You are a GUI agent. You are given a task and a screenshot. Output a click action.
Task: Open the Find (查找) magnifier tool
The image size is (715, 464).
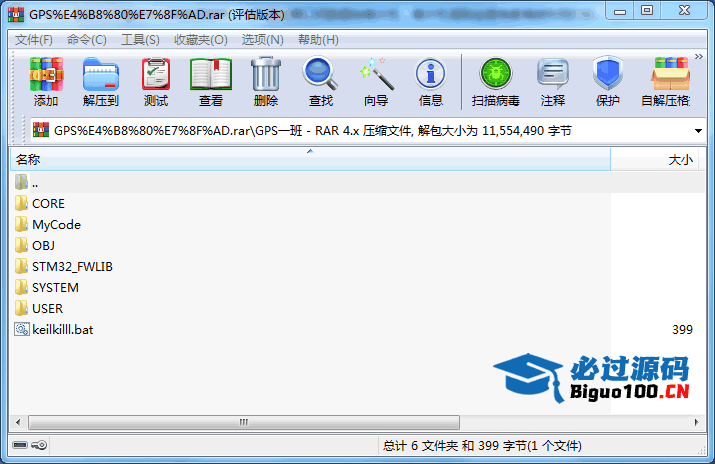click(321, 74)
